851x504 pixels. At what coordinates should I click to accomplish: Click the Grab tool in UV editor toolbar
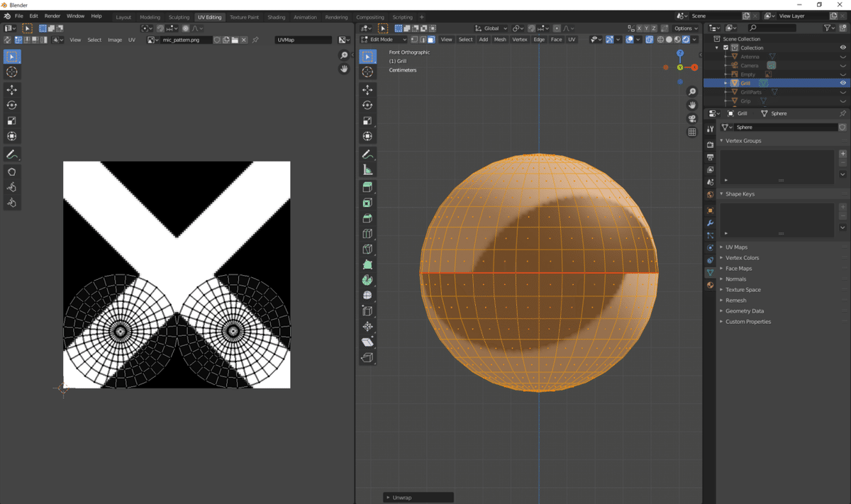[x=12, y=187]
